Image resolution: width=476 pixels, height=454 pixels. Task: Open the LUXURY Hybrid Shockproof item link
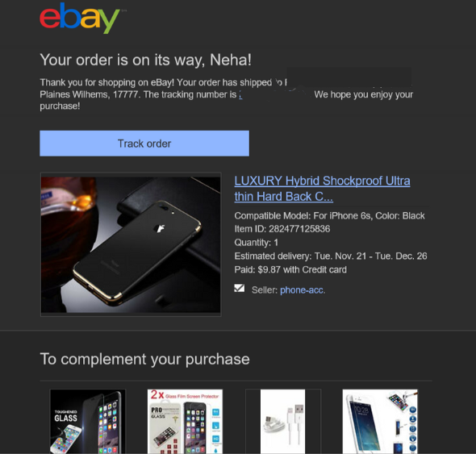[322, 189]
